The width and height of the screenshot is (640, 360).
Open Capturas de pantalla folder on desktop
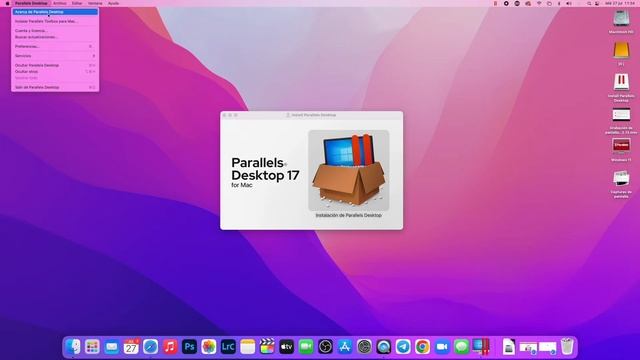click(621, 178)
